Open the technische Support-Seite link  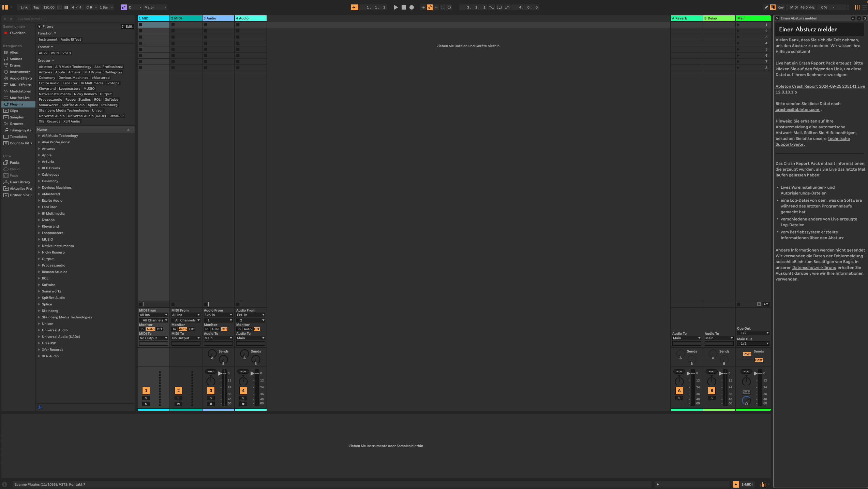pos(812,141)
